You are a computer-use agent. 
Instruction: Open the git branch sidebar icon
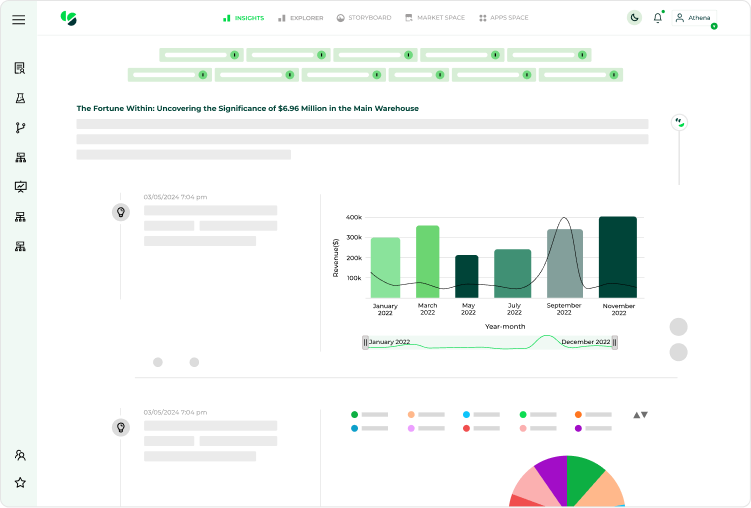click(20, 128)
